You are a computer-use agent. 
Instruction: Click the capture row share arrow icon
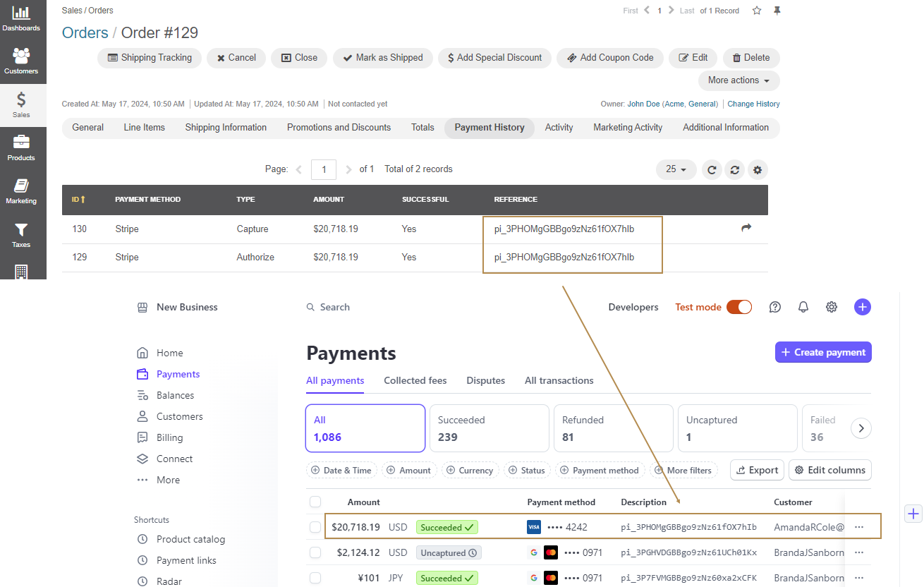(x=746, y=228)
